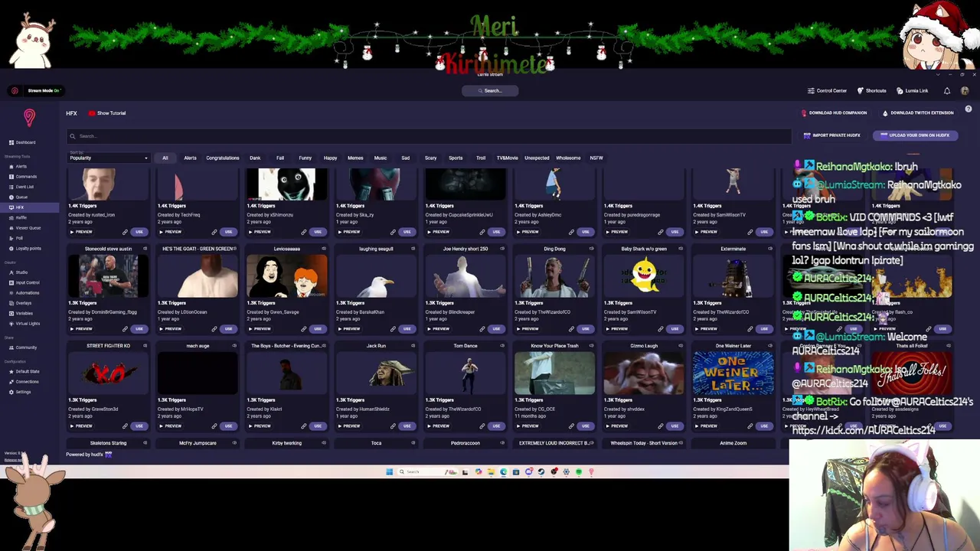The width and height of the screenshot is (980, 551).
Task: Toggle sound icon on Ding Dong card
Action: coord(591,249)
